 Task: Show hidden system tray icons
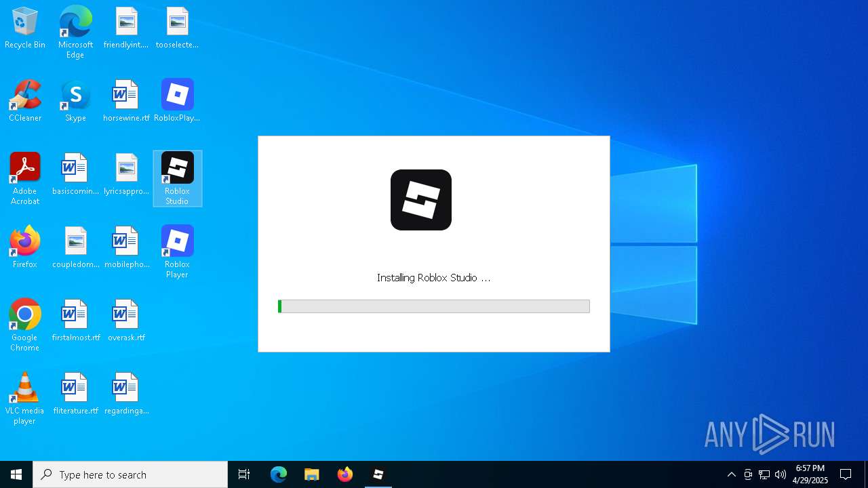(x=731, y=474)
